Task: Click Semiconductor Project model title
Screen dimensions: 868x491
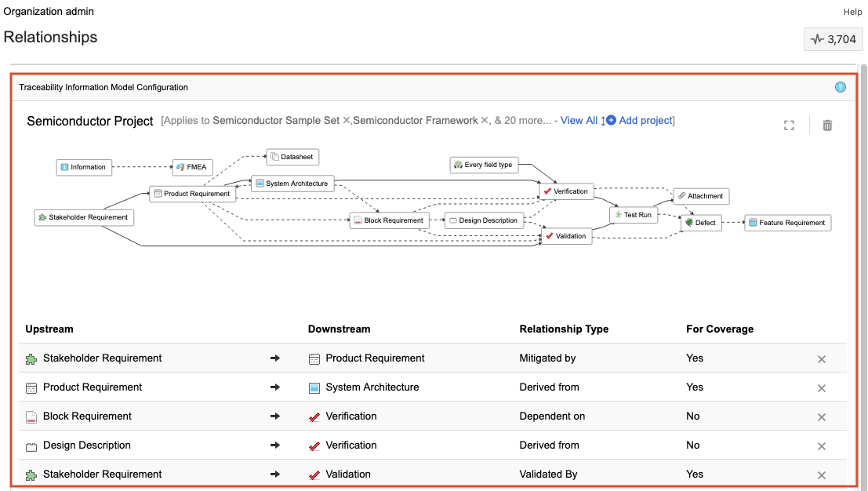Action: click(89, 122)
